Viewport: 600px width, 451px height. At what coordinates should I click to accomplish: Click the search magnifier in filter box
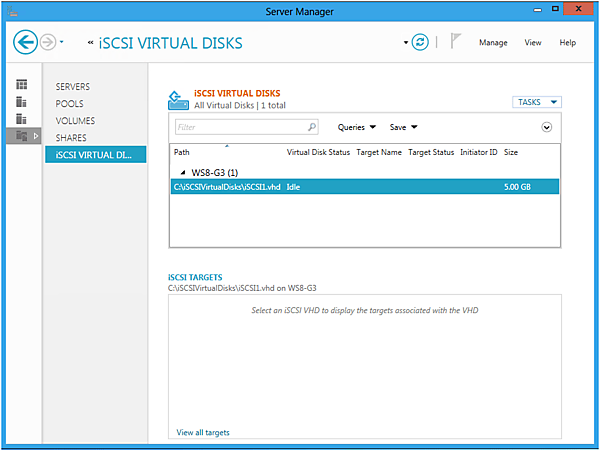(312, 127)
